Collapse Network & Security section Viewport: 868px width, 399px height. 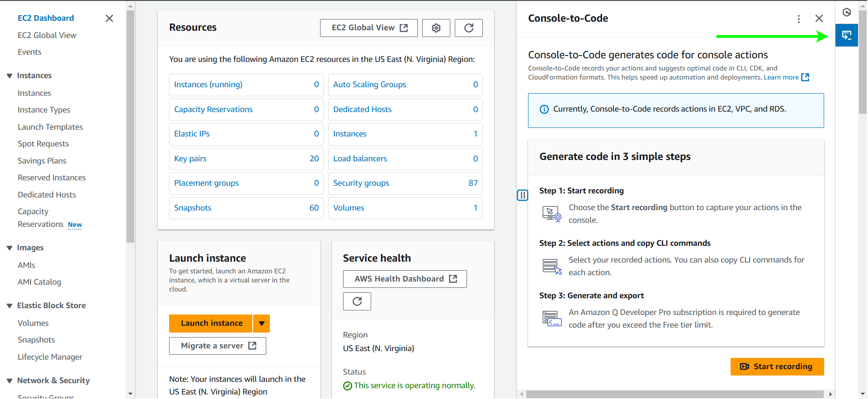(9, 381)
